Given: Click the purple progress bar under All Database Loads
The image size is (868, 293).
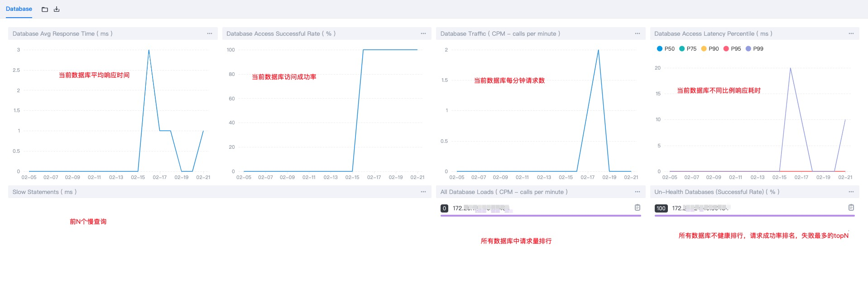Looking at the screenshot, I should coord(541,216).
